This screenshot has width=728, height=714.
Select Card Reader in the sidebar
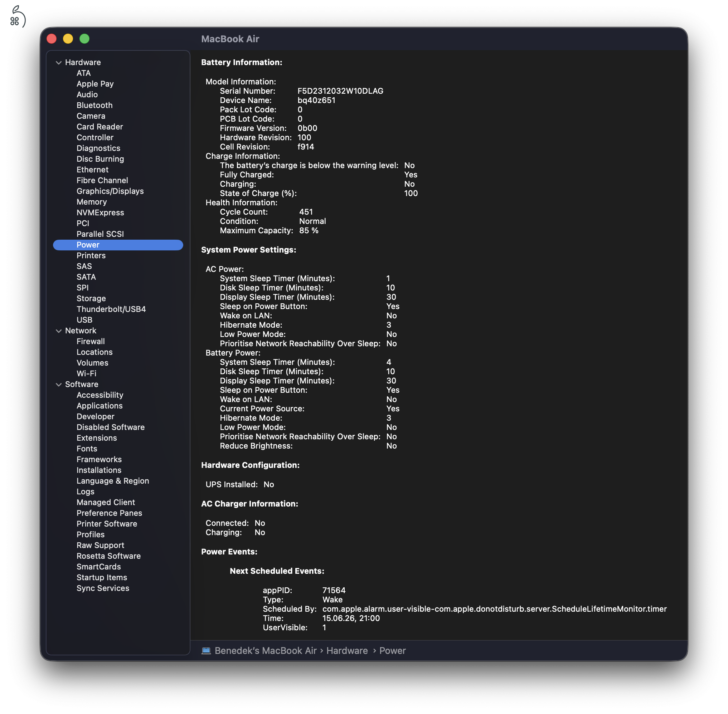(x=100, y=127)
